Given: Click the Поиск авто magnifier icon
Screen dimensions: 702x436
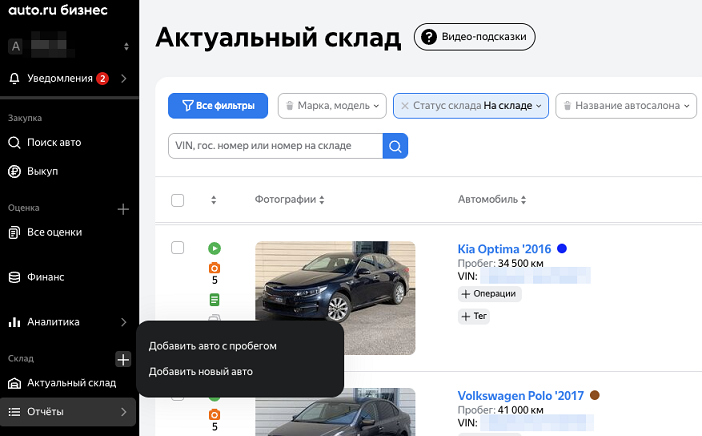Looking at the screenshot, I should click(14, 143).
